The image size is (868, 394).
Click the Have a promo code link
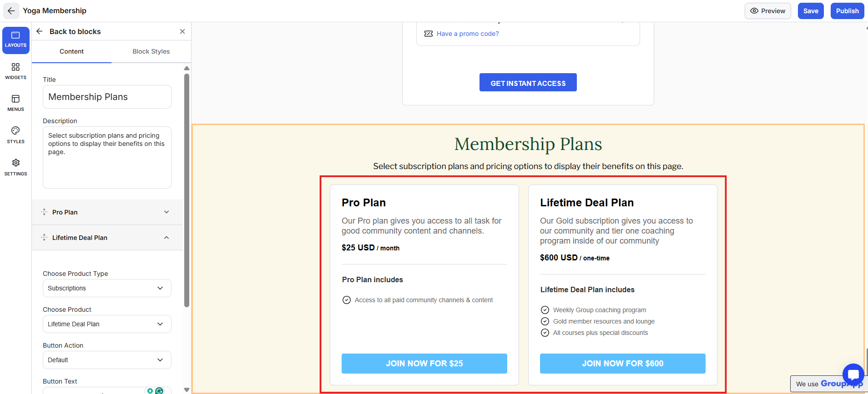point(468,34)
